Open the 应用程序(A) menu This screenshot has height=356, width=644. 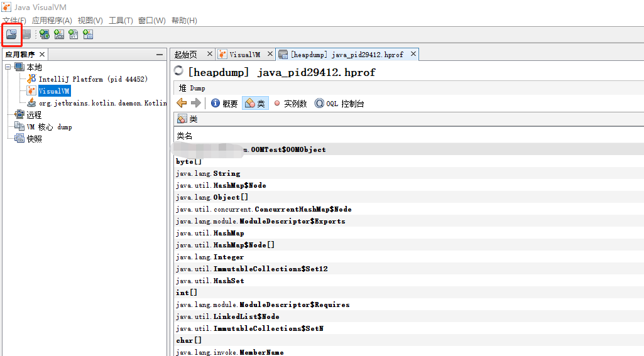(x=52, y=21)
